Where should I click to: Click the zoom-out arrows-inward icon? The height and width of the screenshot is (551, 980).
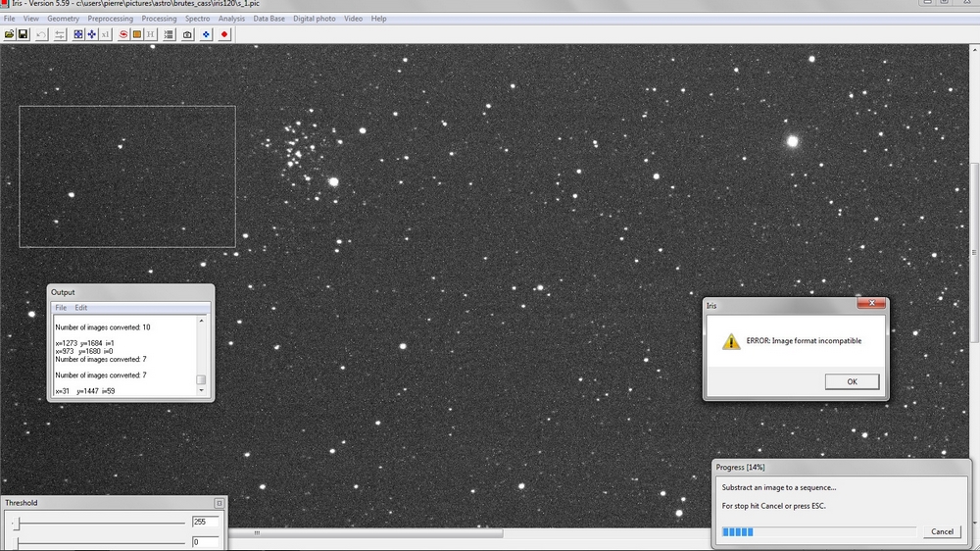coord(92,34)
